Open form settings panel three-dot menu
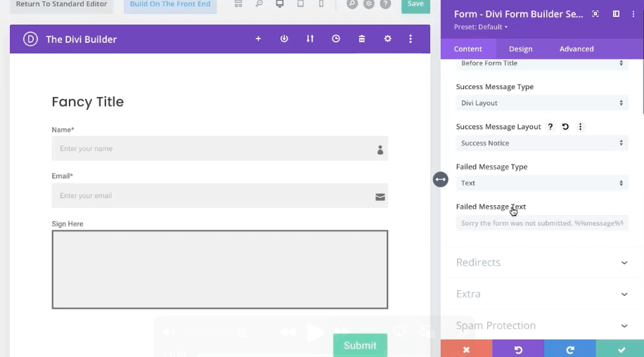This screenshot has width=644, height=357. [x=633, y=14]
